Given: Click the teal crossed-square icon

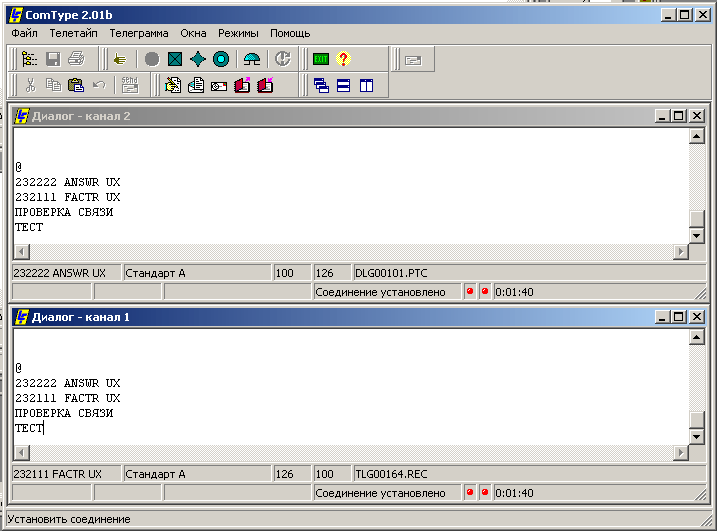Looking at the screenshot, I should (x=175, y=59).
